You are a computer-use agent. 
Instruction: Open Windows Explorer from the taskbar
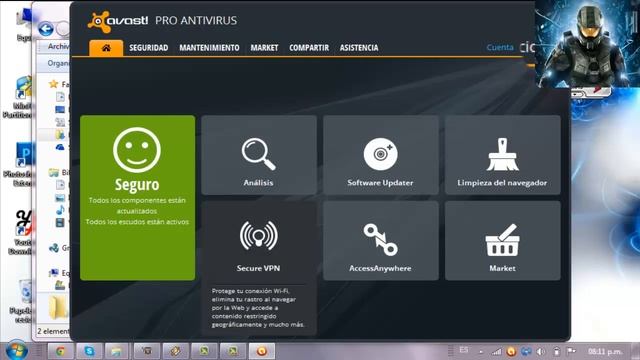(118, 351)
